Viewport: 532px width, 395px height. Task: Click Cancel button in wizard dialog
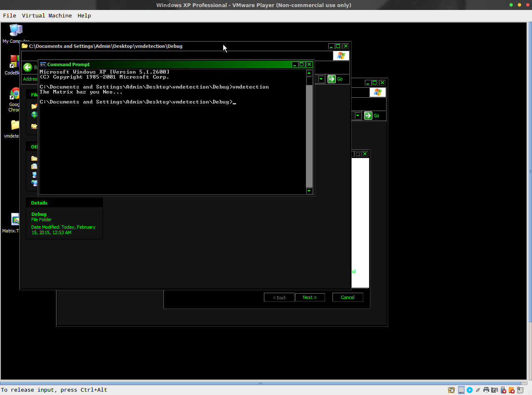point(348,297)
